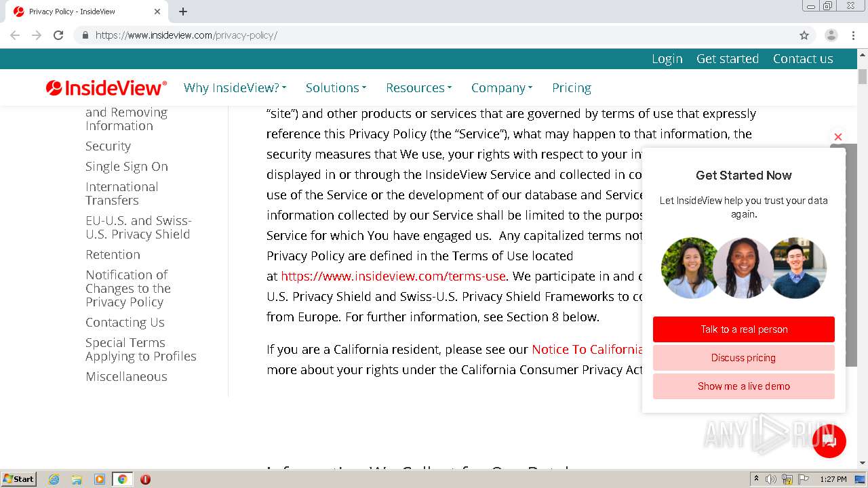Viewport: 868px width, 488px height.
Task: Click the Chrome taskbar icon
Action: click(122, 479)
